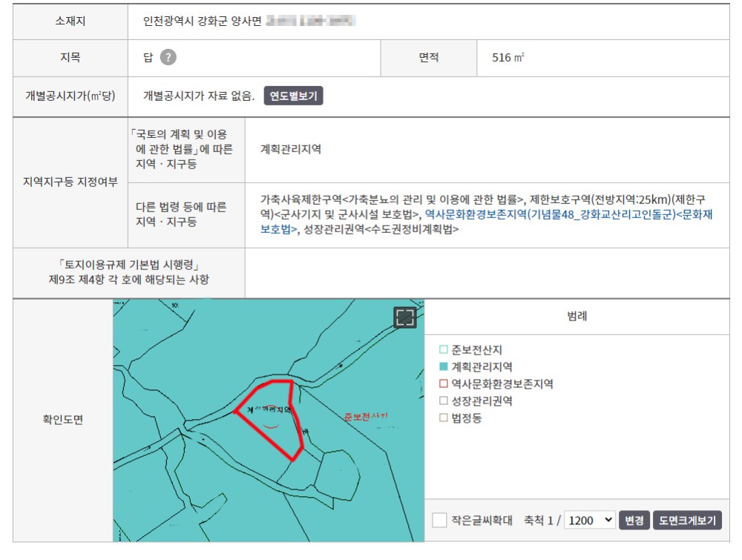This screenshot has width=742, height=560.
Task: Enable the 작은글씨확대 checkbox
Action: pos(439,521)
